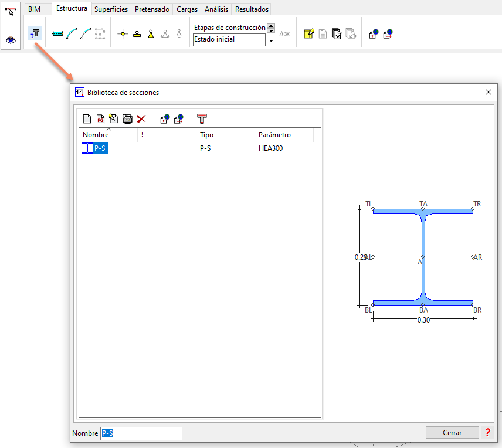This screenshot has width=502, height=448.
Task: Export sections via dialog globe icon
Action: 179,119
